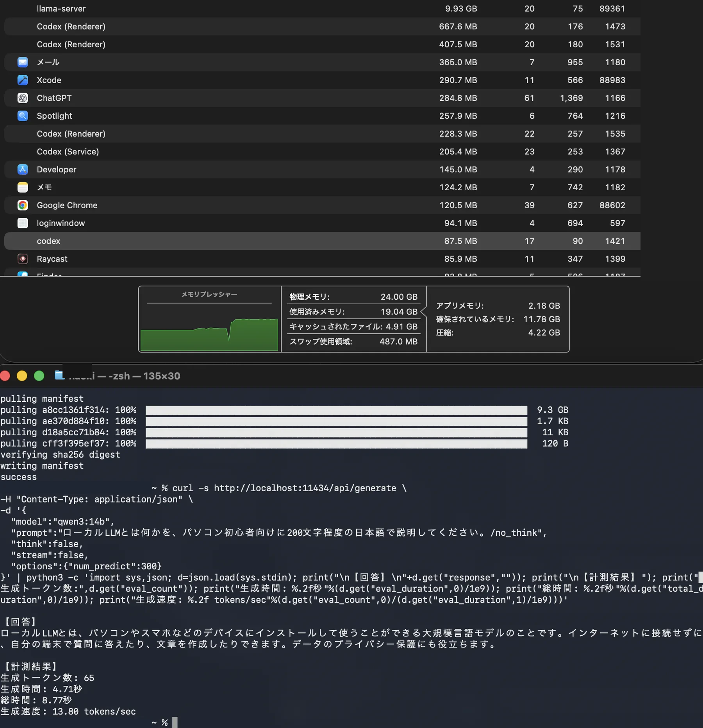Click the Xcode icon in process list

coord(23,80)
